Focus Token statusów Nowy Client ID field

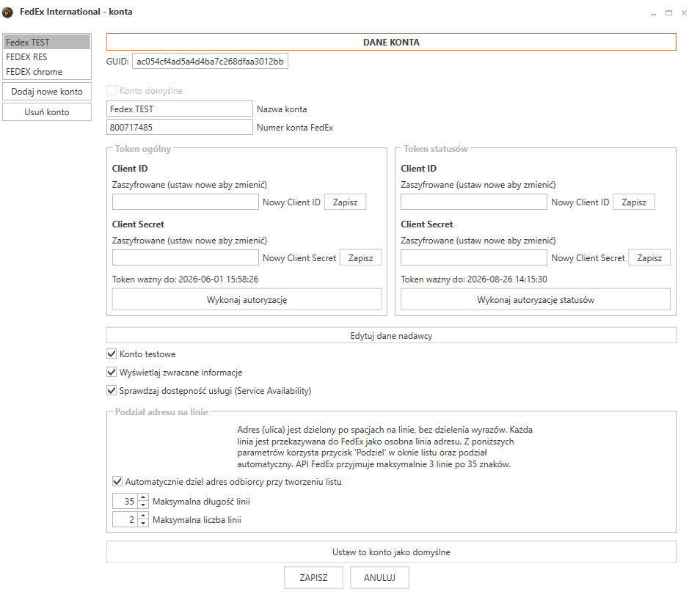(474, 202)
